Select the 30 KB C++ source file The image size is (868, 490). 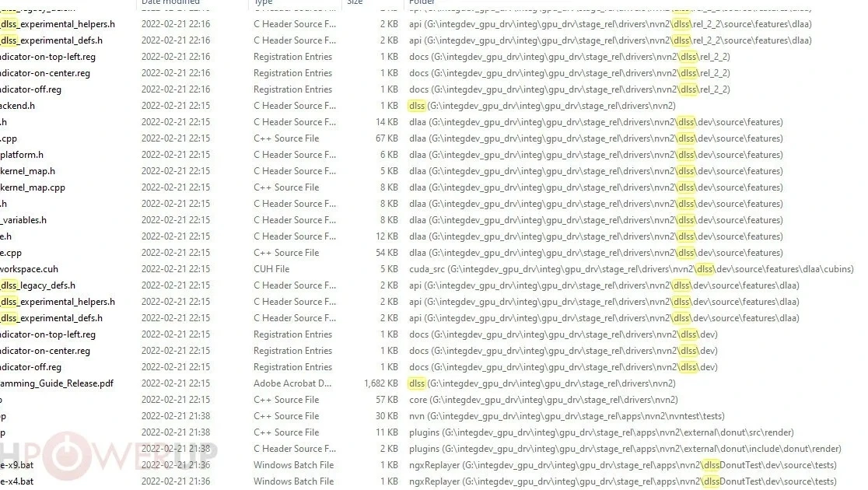pos(3,416)
